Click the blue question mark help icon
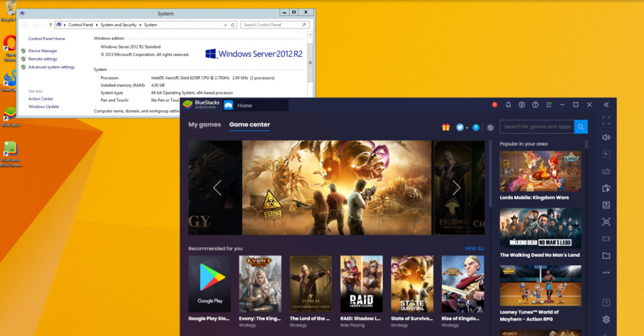Image resolution: width=644 pixels, height=336 pixels. click(476, 128)
